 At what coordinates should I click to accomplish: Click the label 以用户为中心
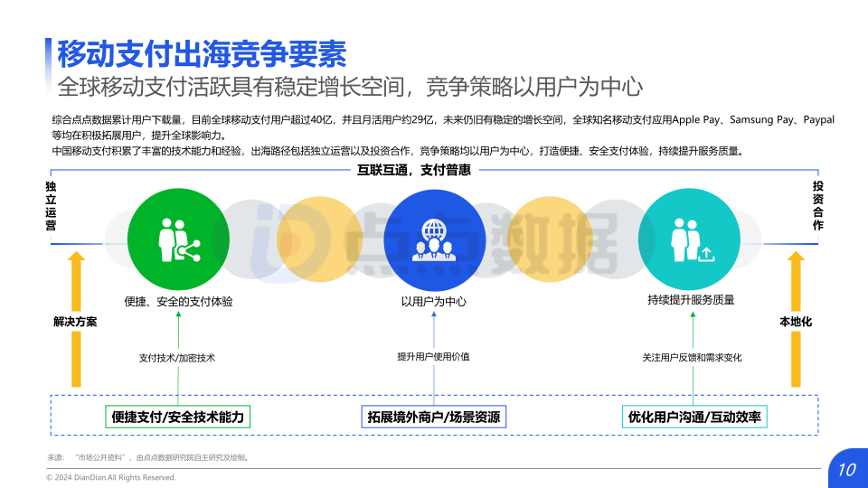433,302
